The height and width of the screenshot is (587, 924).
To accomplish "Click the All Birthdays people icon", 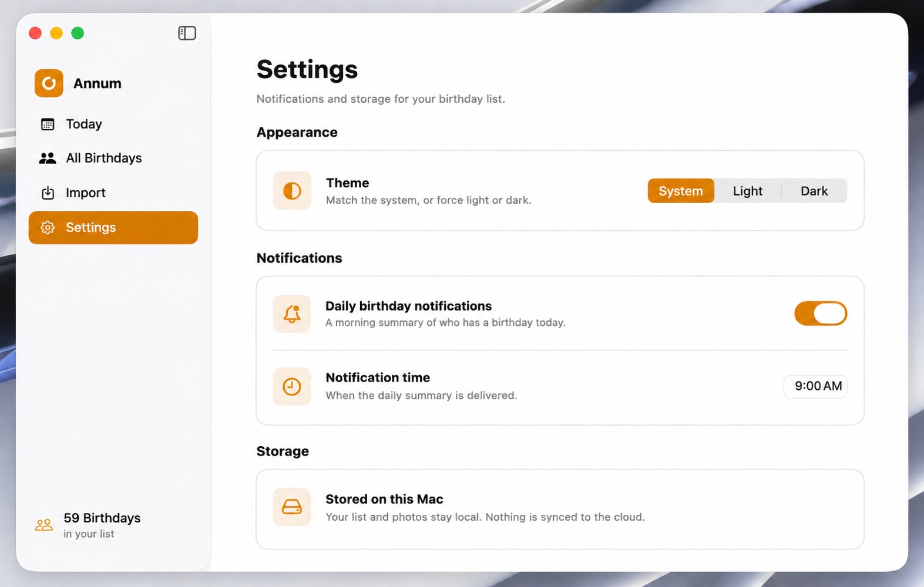I will (x=48, y=158).
